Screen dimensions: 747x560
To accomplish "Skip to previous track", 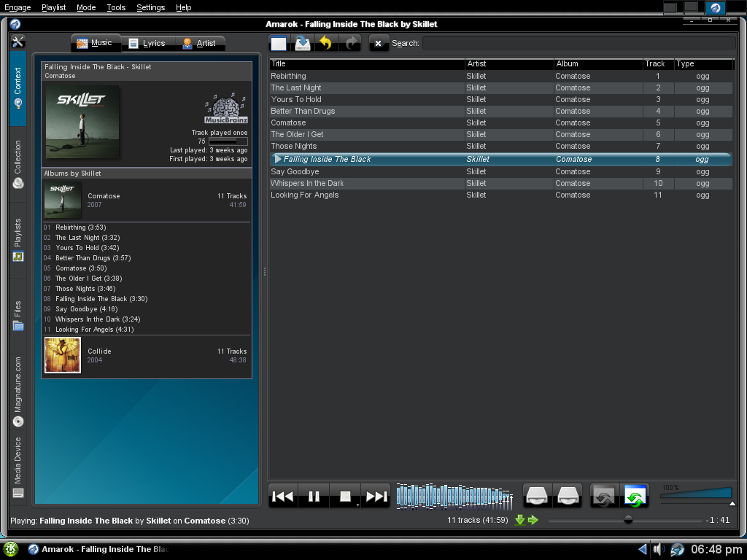I will click(283, 496).
